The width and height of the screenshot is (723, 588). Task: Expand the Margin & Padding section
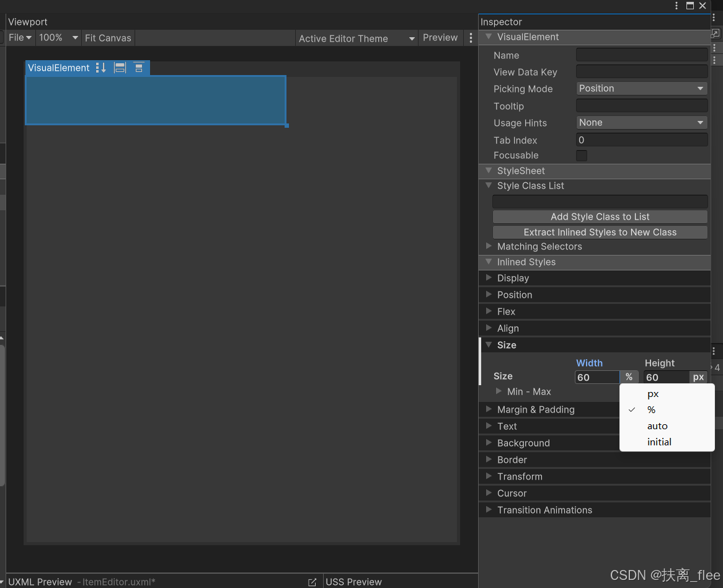pyautogui.click(x=534, y=409)
